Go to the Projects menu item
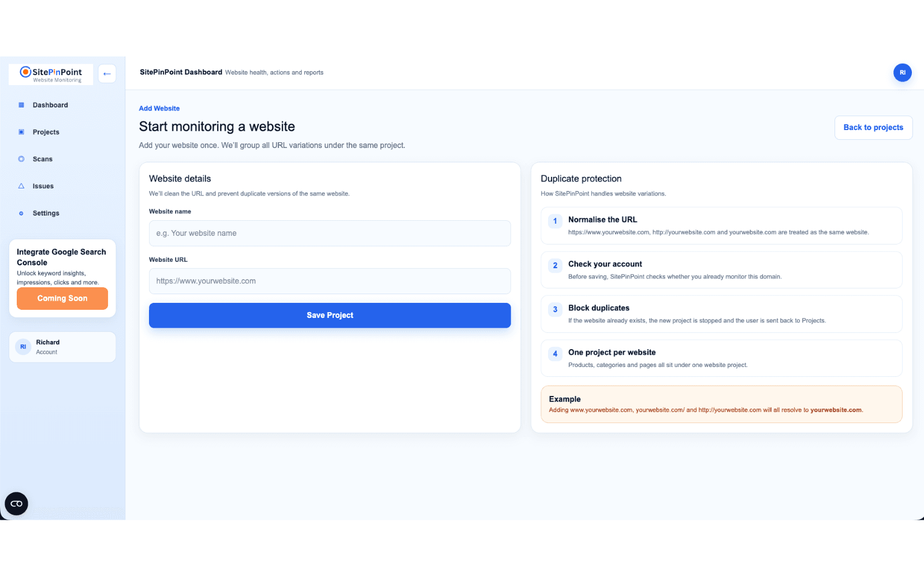924x578 pixels. point(62,132)
